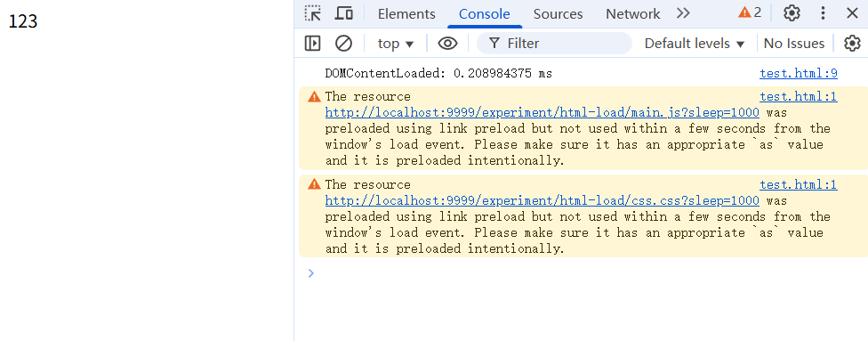
Task: Toggle the device toolbar icon
Action: pyautogui.click(x=344, y=13)
